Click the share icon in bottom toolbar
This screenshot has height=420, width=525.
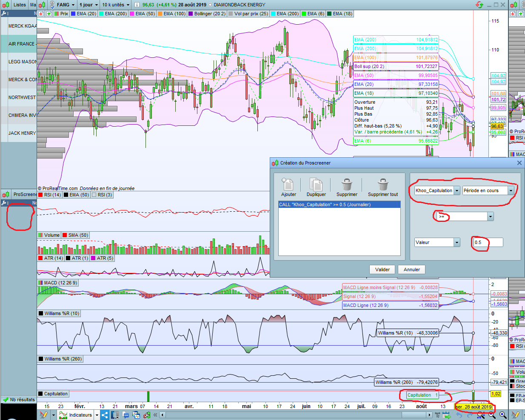pyautogui.click(x=104, y=414)
